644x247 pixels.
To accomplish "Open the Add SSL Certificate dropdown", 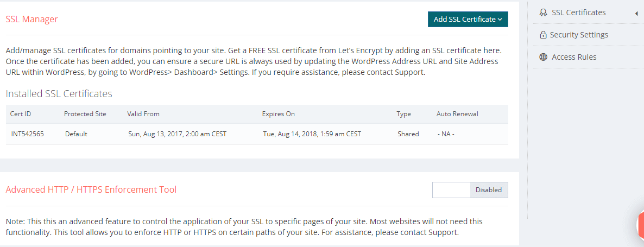I will coord(468,20).
